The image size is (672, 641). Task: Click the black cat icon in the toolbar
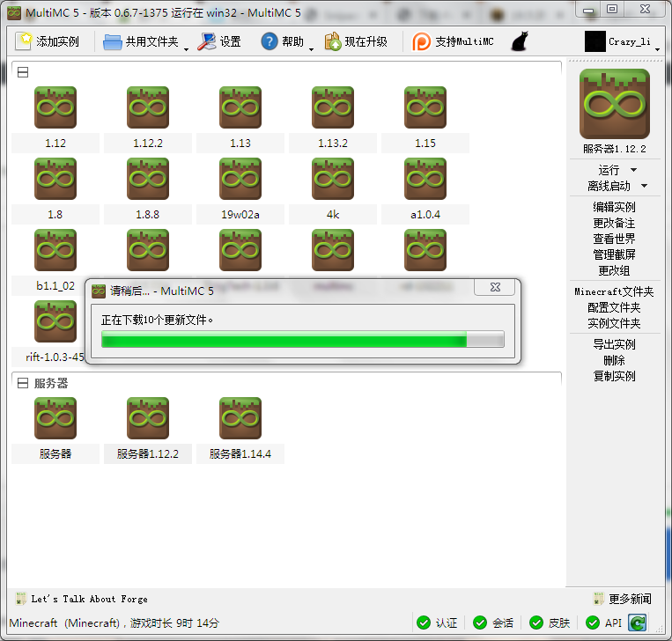tap(520, 41)
